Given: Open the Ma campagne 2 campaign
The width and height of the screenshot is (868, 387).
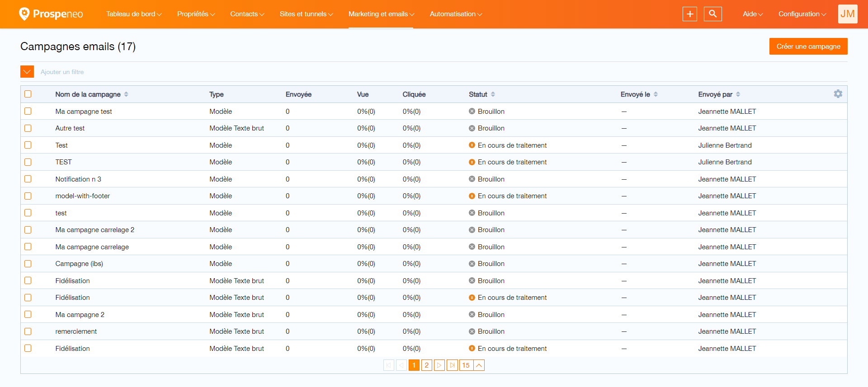Looking at the screenshot, I should [x=80, y=315].
